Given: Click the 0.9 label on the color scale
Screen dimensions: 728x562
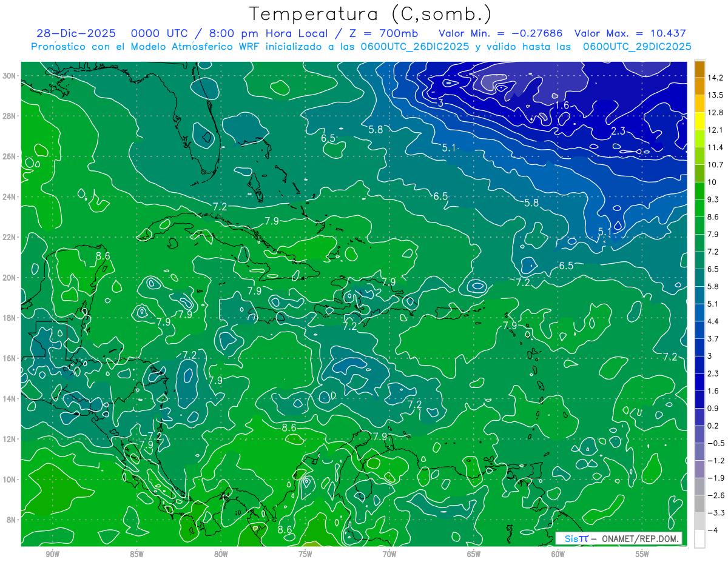Looking at the screenshot, I should (x=713, y=409).
